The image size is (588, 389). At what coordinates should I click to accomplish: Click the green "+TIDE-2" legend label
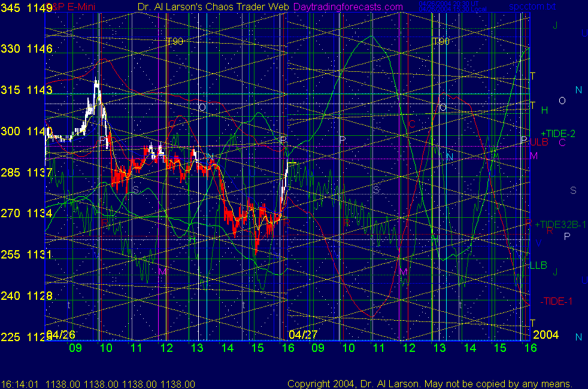pos(557,134)
